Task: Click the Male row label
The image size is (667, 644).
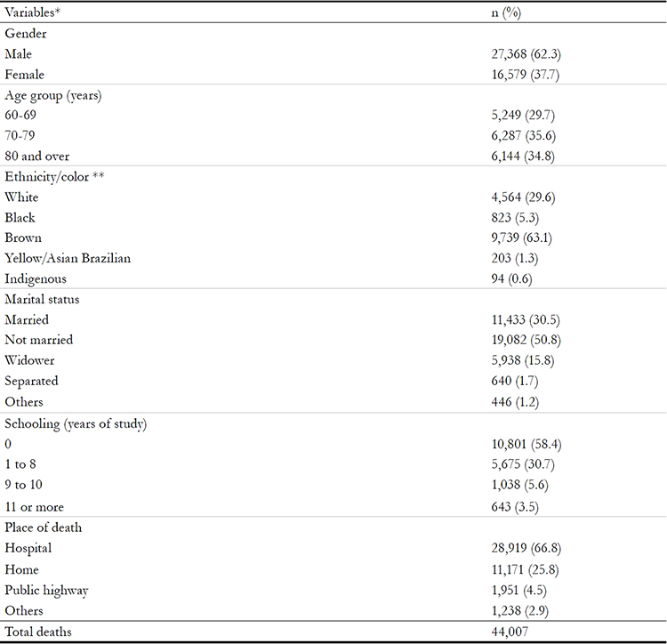Action: point(18,54)
